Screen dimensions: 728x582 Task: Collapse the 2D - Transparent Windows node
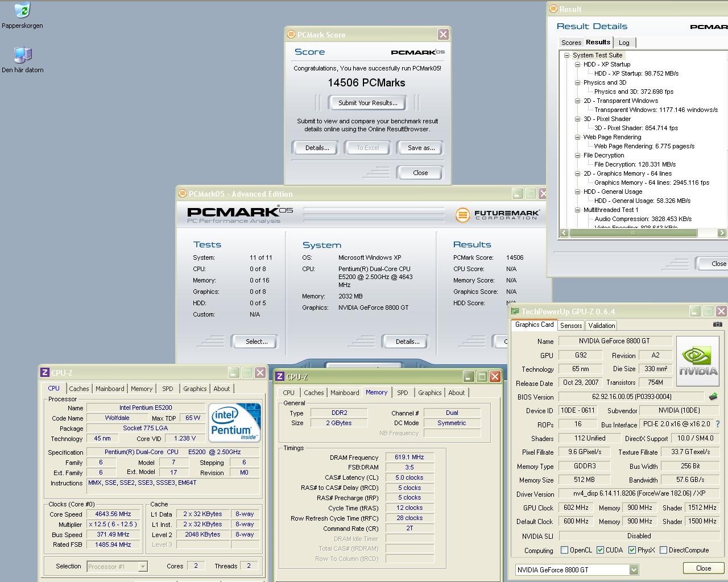coord(577,101)
